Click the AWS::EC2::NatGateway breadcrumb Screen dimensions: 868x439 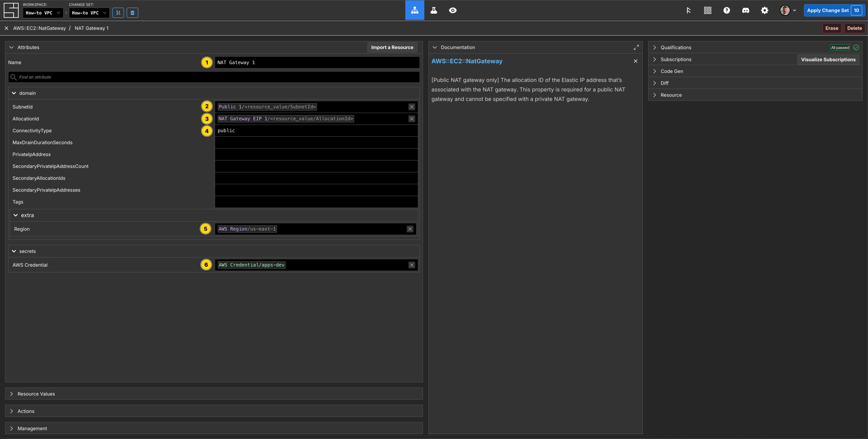(x=39, y=28)
